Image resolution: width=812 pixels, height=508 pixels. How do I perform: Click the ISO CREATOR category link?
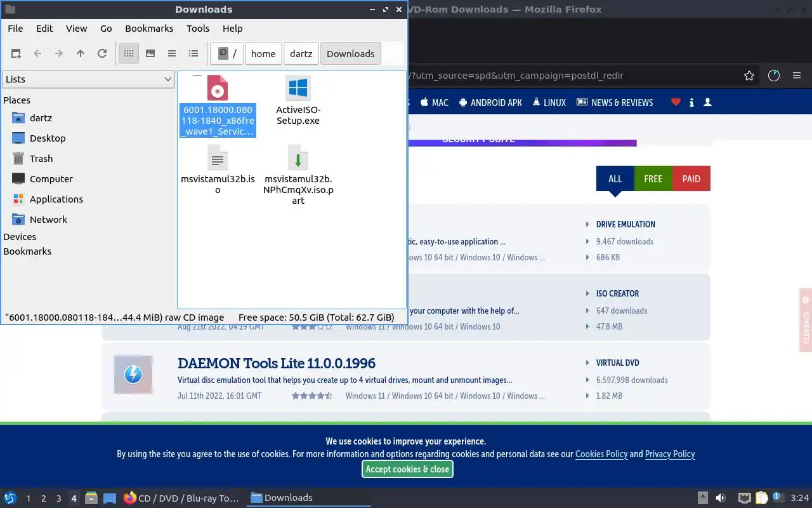tap(617, 294)
